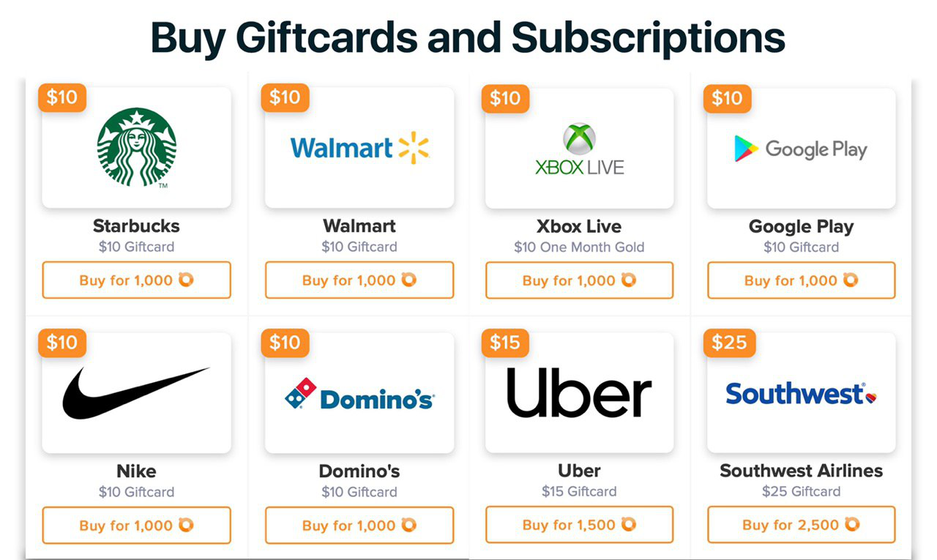937x560 pixels.
Task: Buy Starbucks giftcard for 1,000 coins
Action: point(136,280)
